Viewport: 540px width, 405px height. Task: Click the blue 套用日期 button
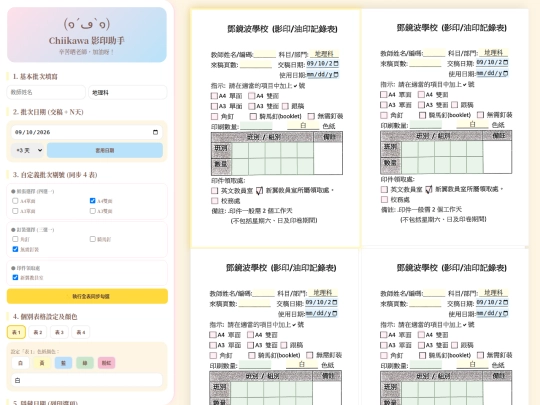pyautogui.click(x=105, y=150)
